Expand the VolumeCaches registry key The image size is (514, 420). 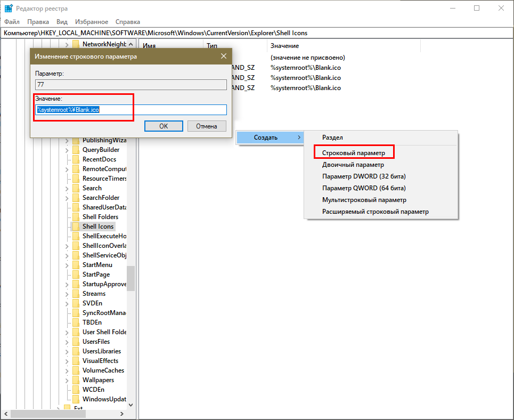68,370
